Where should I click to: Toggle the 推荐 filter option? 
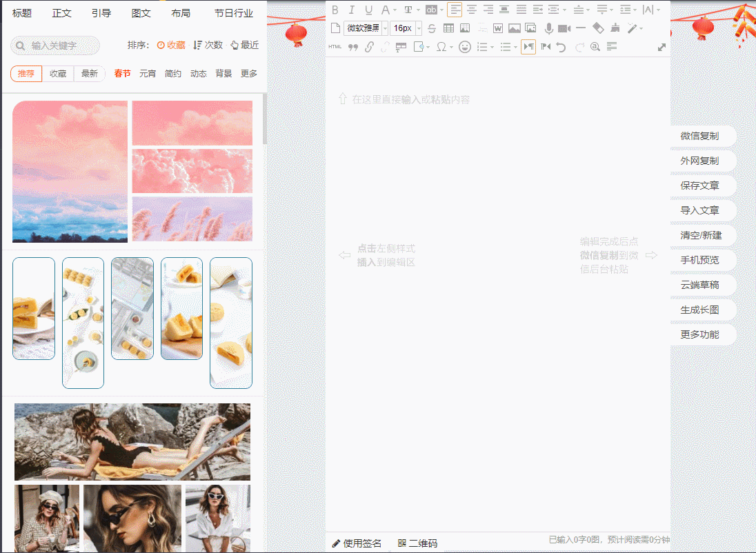coord(26,74)
